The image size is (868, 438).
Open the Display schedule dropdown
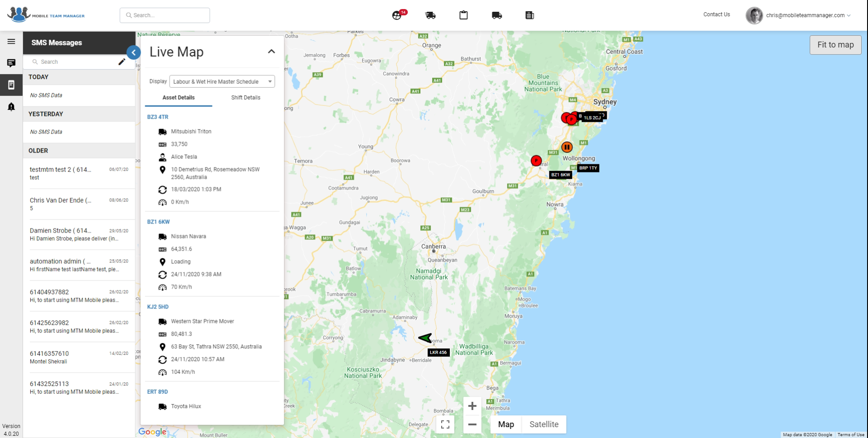tap(222, 81)
